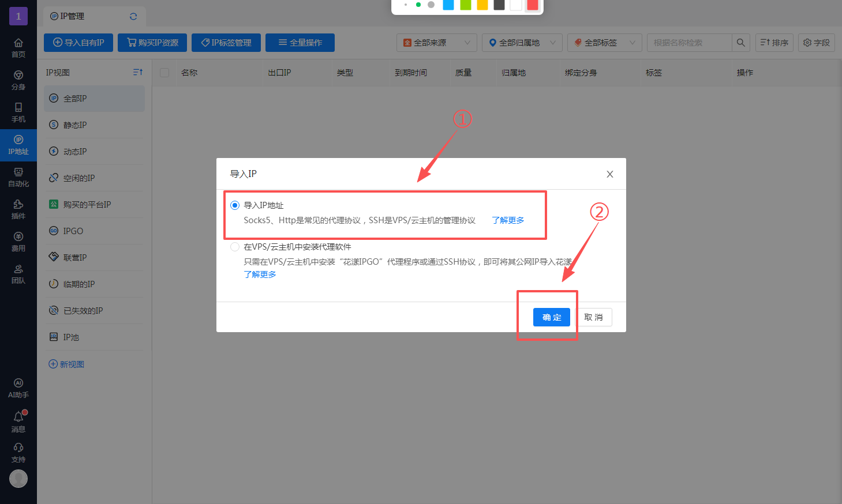Click the 确定 confirm button
This screenshot has width=842, height=504.
pyautogui.click(x=551, y=317)
